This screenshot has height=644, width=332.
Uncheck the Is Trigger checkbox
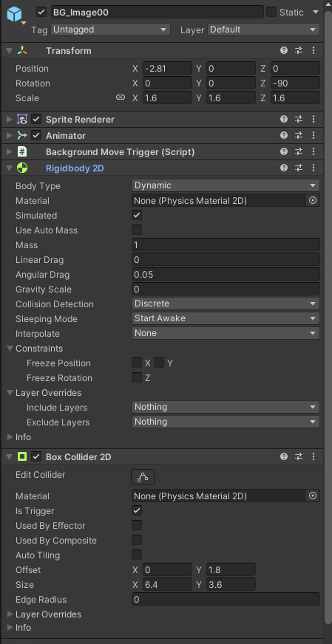pyautogui.click(x=137, y=510)
